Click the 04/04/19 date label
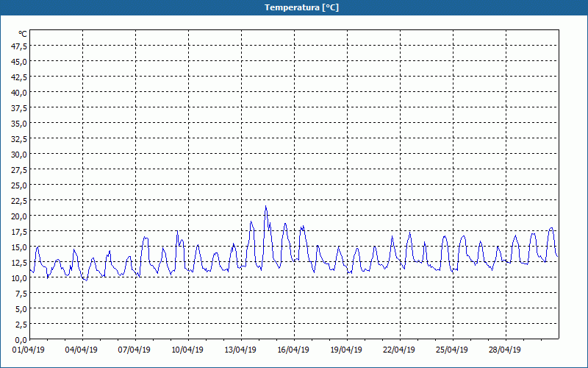 pyautogui.click(x=82, y=350)
